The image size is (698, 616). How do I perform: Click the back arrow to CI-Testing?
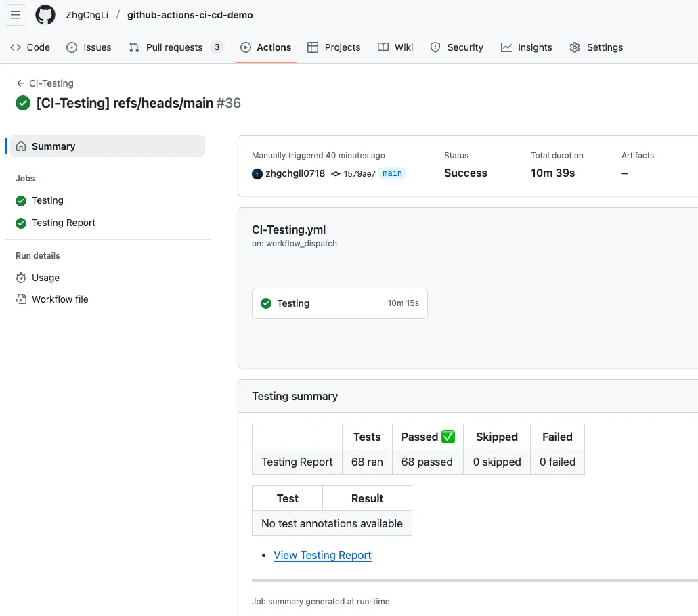[20, 83]
